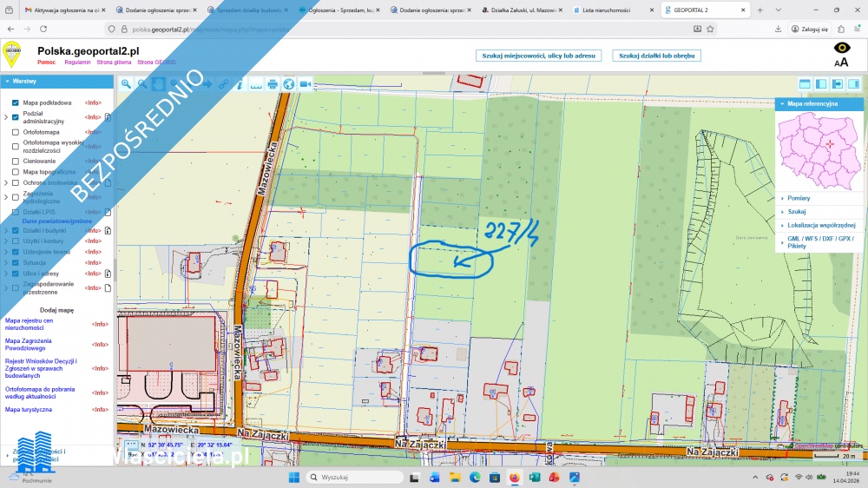Expand the Podział administracyjny layer tree

click(x=6, y=117)
